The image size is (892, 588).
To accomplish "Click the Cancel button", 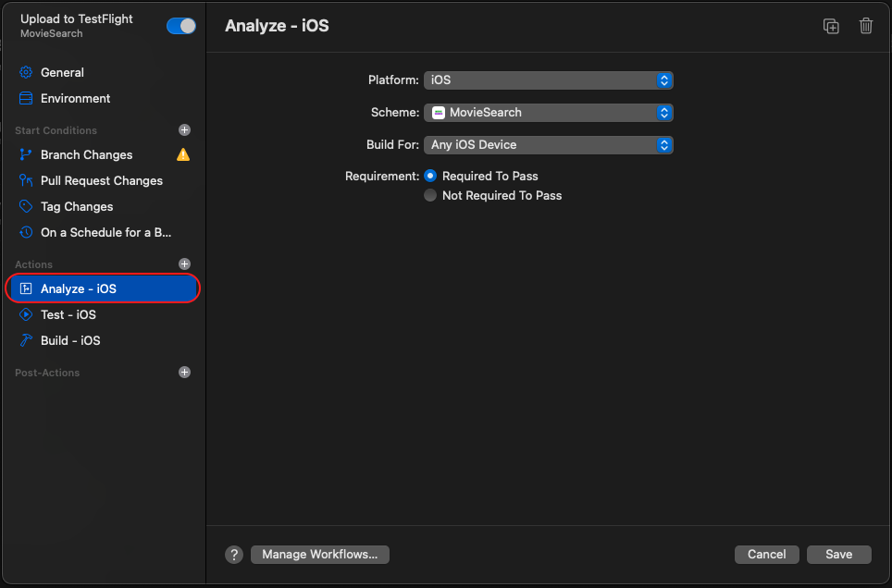I will coord(766,555).
